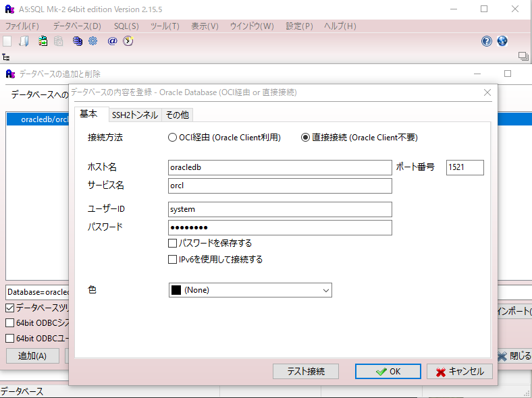Click the globe web icon

click(502, 41)
